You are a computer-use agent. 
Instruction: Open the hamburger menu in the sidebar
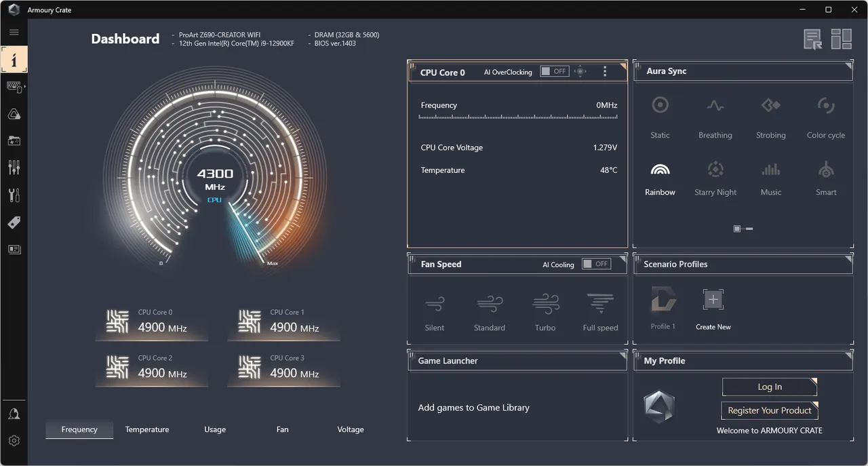pos(14,32)
